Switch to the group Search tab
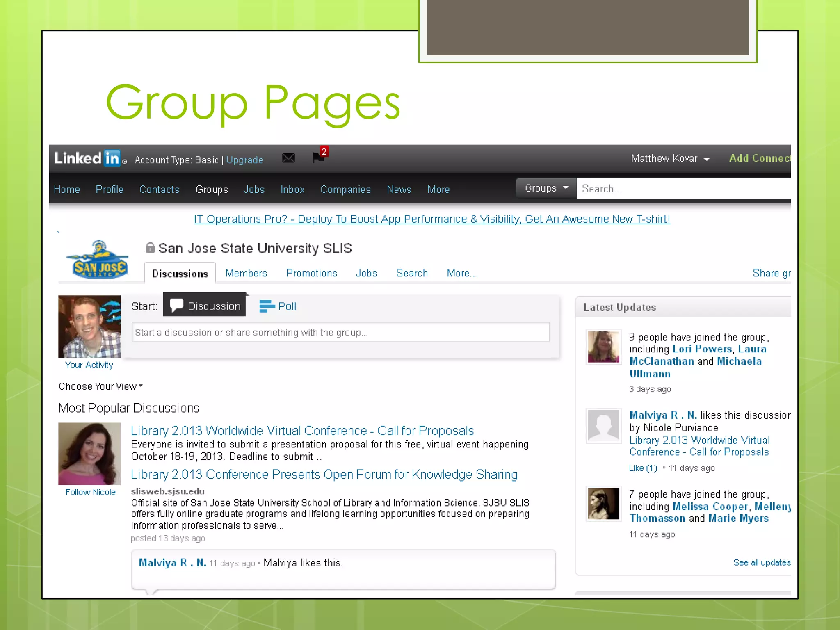Viewport: 840px width, 630px height. coord(412,273)
